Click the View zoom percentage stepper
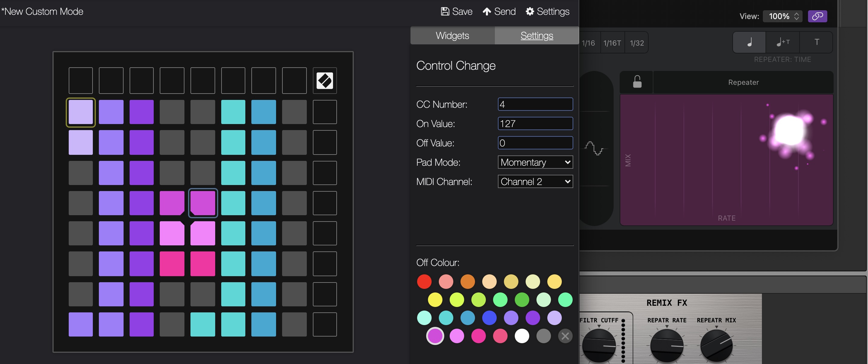Image resolution: width=868 pixels, height=364 pixels. [797, 16]
